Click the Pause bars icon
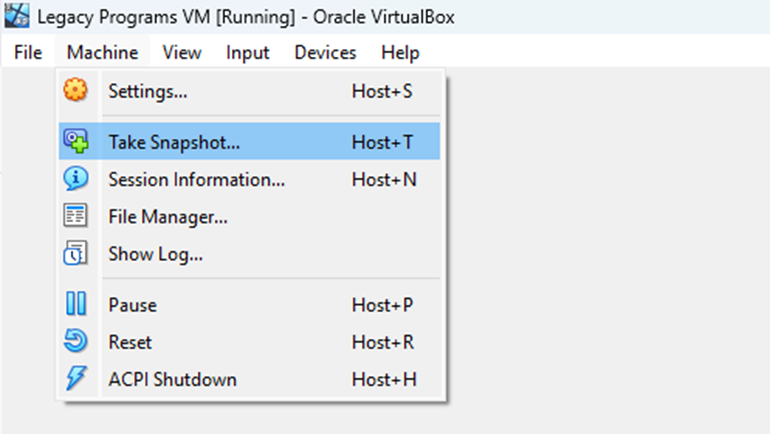The image size is (770, 434). tap(76, 305)
